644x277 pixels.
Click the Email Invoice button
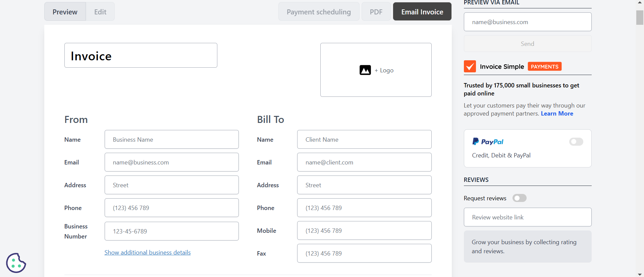[422, 12]
